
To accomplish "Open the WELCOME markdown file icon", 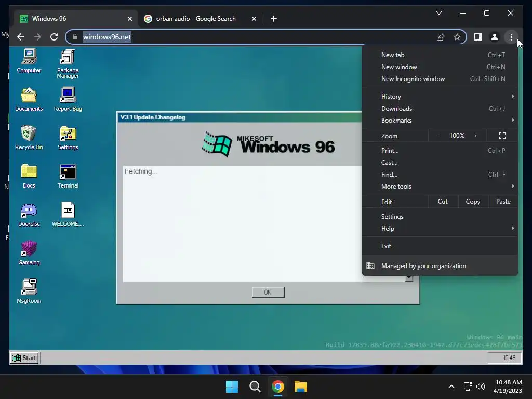I will (68, 215).
